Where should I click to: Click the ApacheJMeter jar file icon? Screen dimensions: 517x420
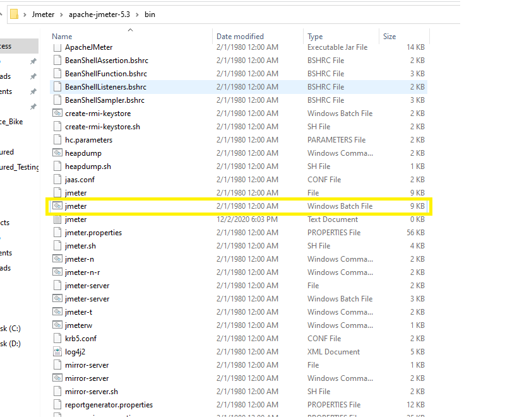(57, 47)
